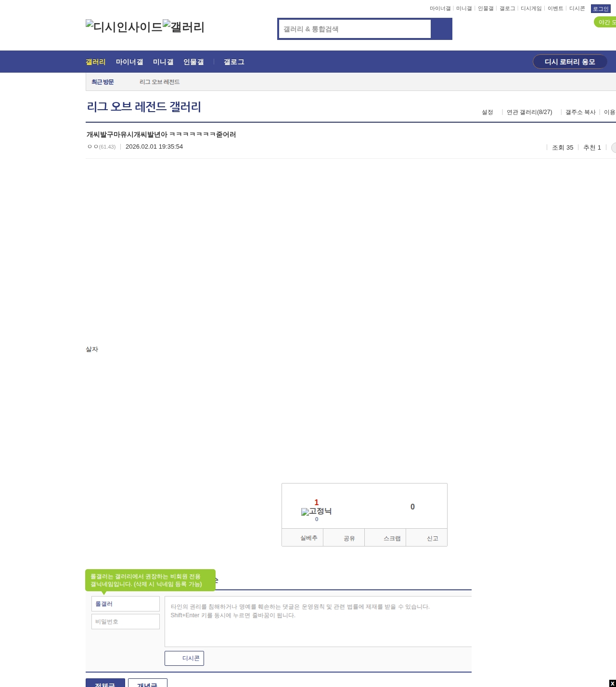This screenshot has width=616, height=687.
Task: Select 마이너갤 in the blue navigation bar
Action: click(129, 62)
